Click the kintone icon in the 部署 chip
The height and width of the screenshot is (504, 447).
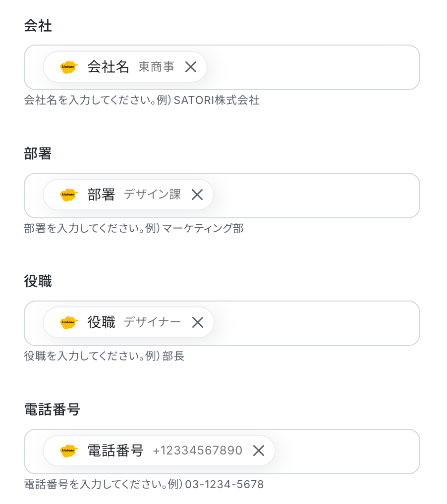(68, 195)
